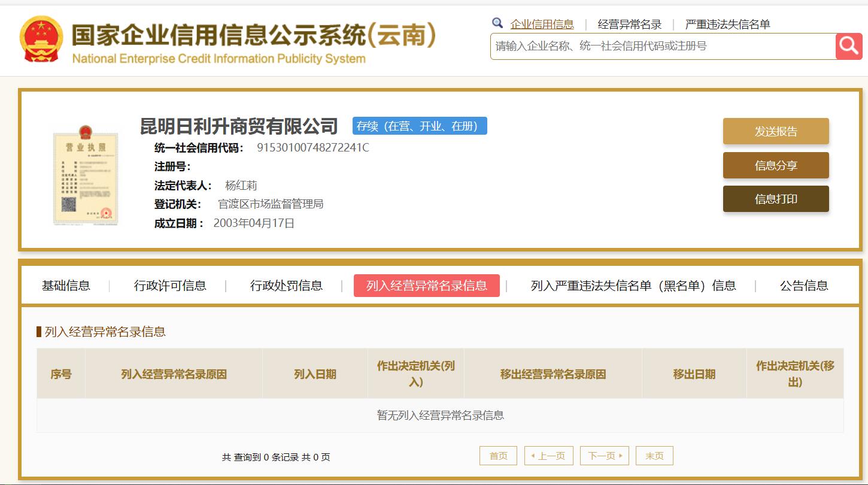
Task: Click the 移出日期 column header
Action: (x=694, y=374)
